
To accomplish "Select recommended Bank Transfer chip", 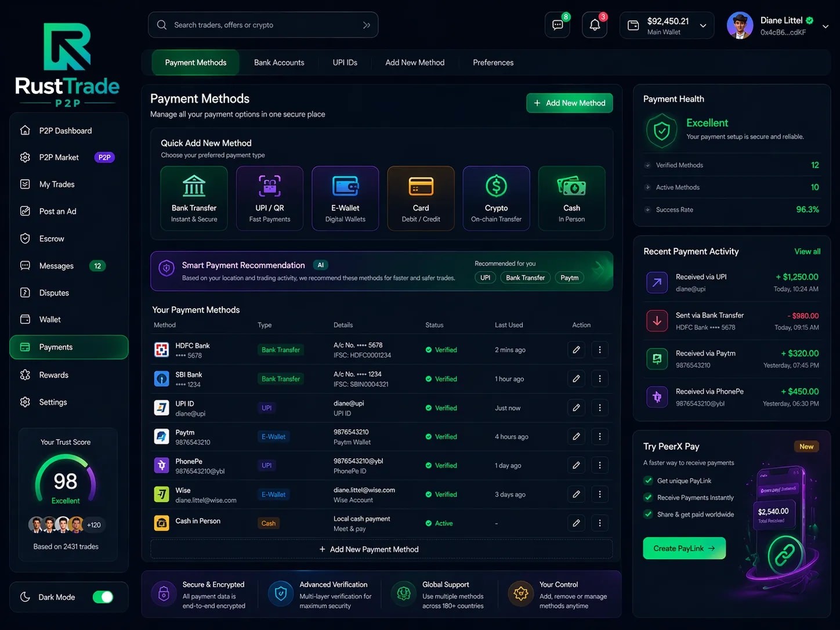I will pyautogui.click(x=525, y=278).
